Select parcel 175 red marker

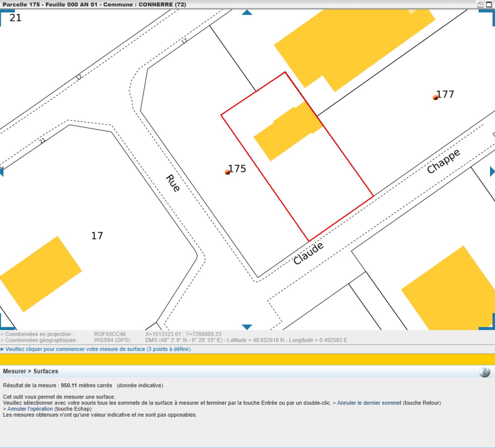(227, 172)
